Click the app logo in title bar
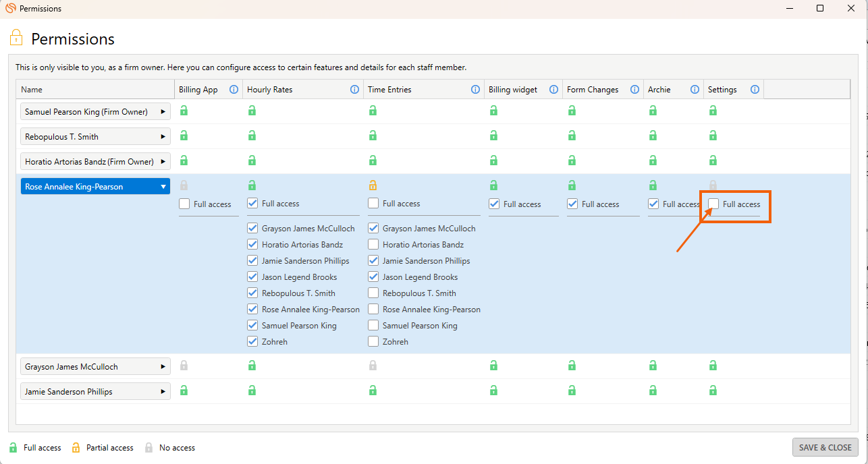The height and width of the screenshot is (464, 868). coord(10,8)
